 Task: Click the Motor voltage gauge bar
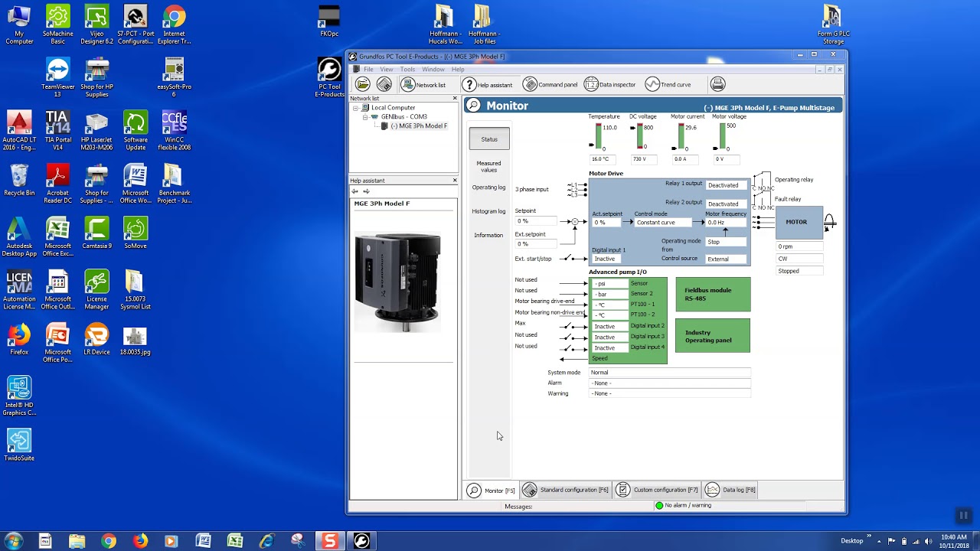[x=723, y=137]
